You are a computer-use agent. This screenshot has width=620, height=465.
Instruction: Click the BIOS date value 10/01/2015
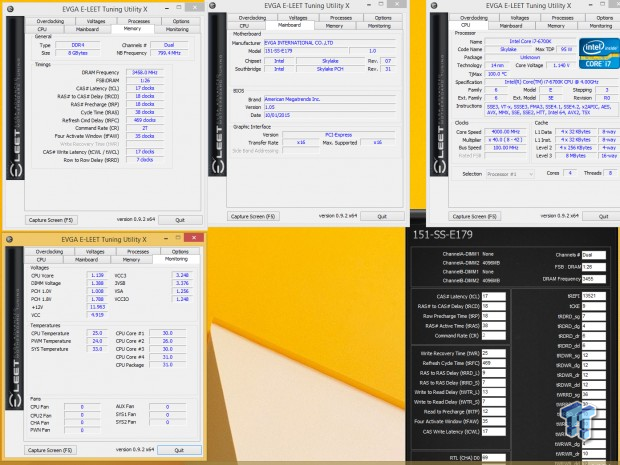click(x=330, y=115)
